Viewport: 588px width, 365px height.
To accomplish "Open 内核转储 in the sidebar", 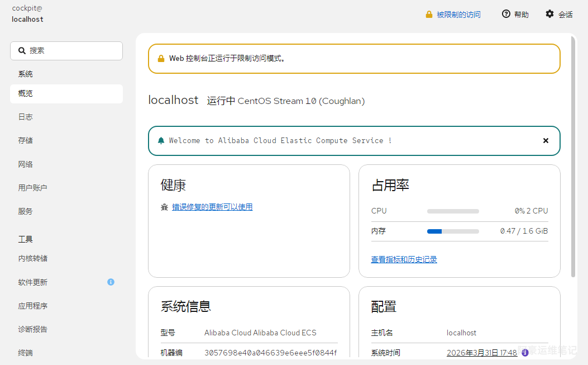I will [66, 258].
